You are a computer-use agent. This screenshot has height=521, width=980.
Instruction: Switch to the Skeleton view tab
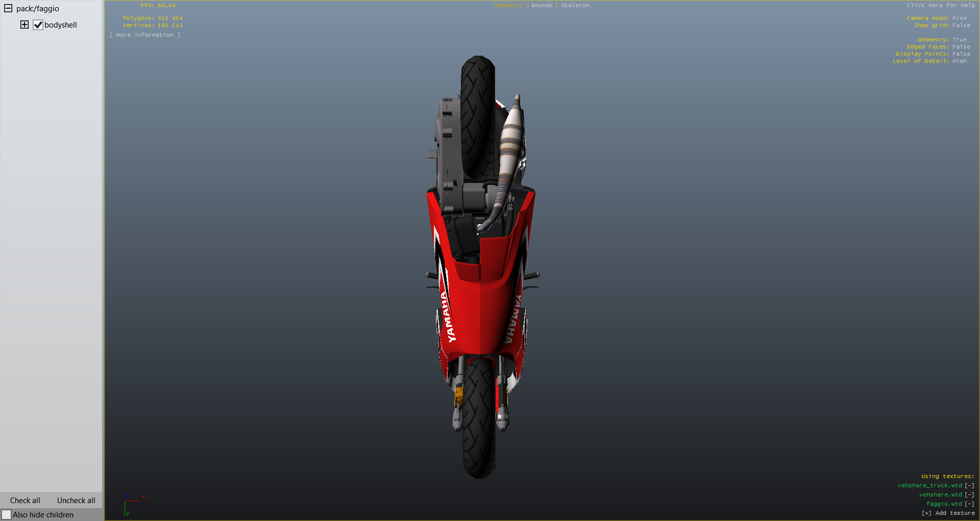pos(575,6)
